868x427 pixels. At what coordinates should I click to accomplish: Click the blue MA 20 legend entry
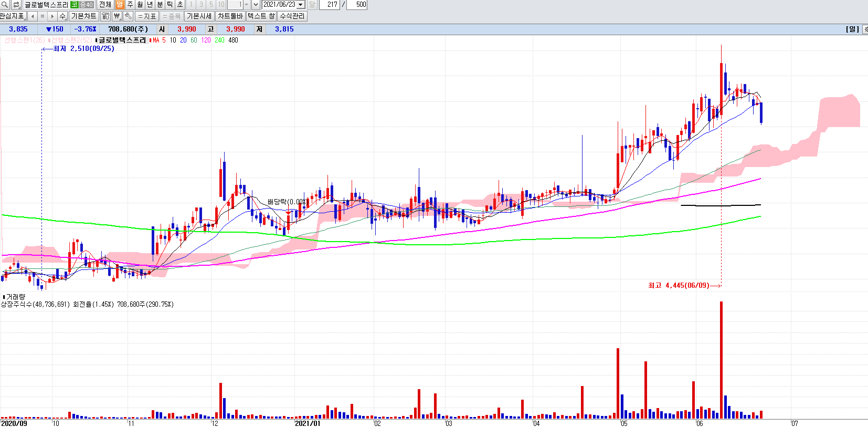183,40
